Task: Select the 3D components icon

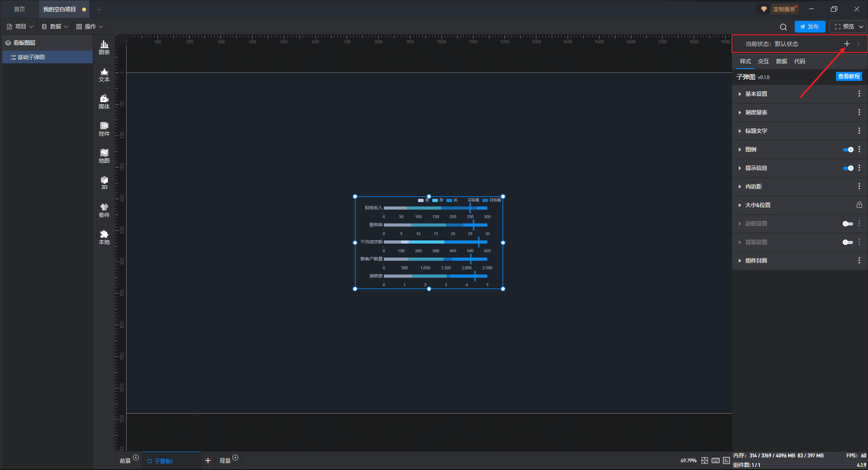Action: (104, 183)
